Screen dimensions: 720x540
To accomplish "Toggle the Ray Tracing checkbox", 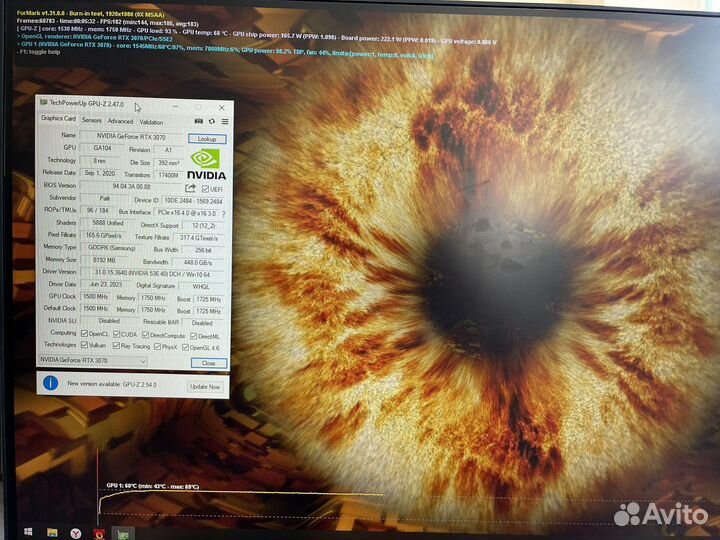I will tap(116, 346).
